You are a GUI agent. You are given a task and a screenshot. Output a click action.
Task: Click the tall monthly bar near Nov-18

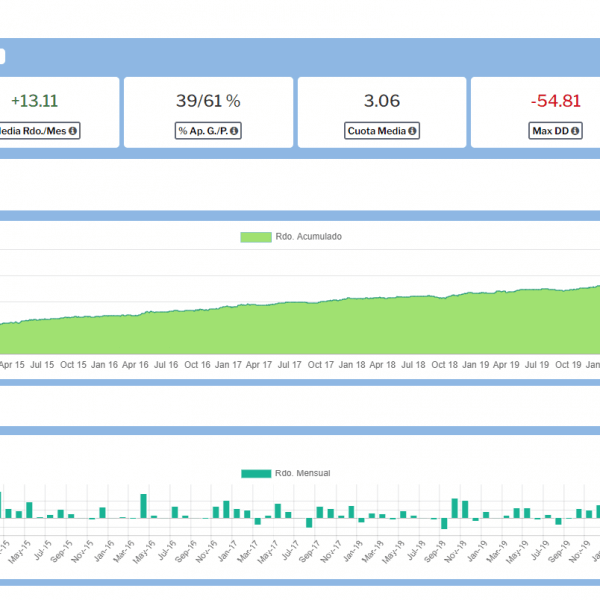455,508
